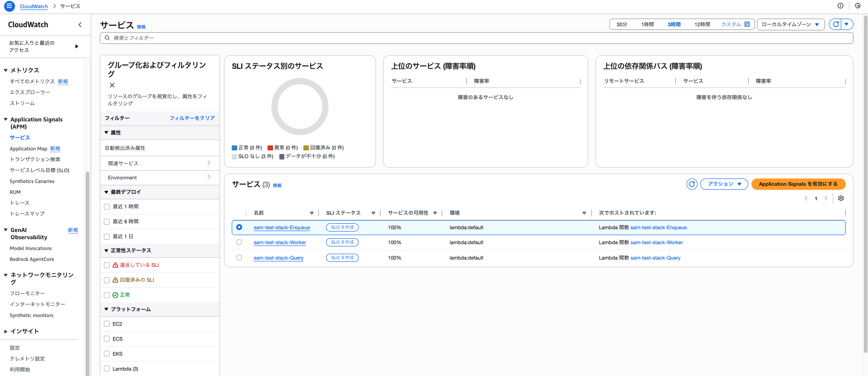Check 違反している SLI filter checkbox
868x376 pixels.
coord(107,265)
